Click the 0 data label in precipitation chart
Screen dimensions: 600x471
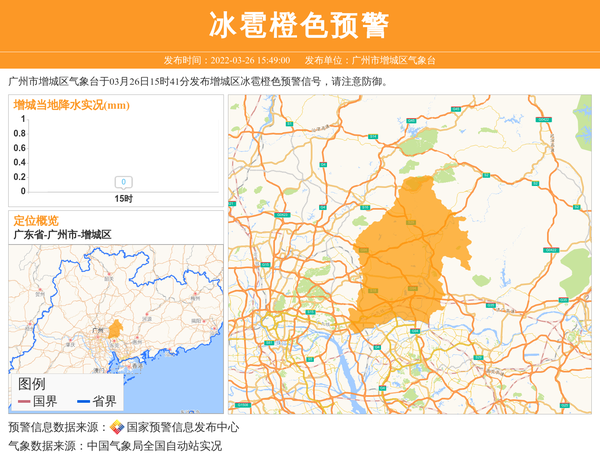[123, 182]
